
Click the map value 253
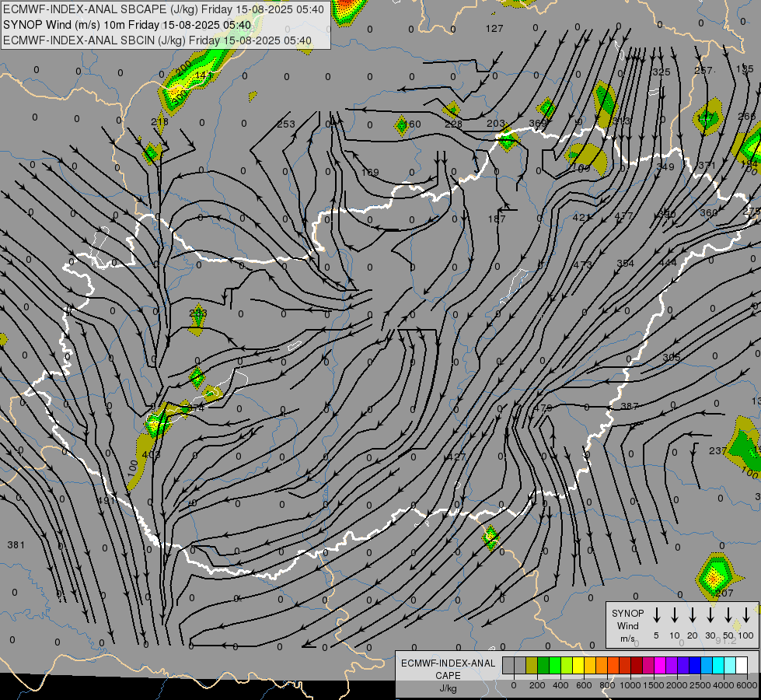(286, 124)
